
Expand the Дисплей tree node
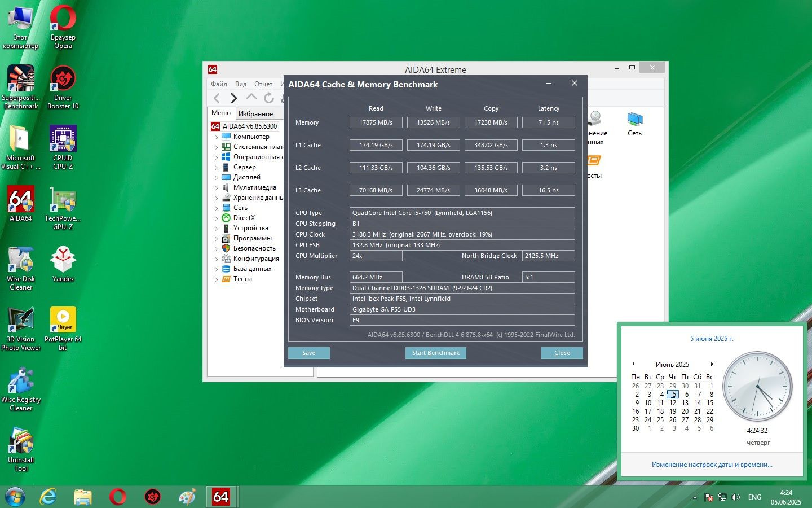[216, 177]
